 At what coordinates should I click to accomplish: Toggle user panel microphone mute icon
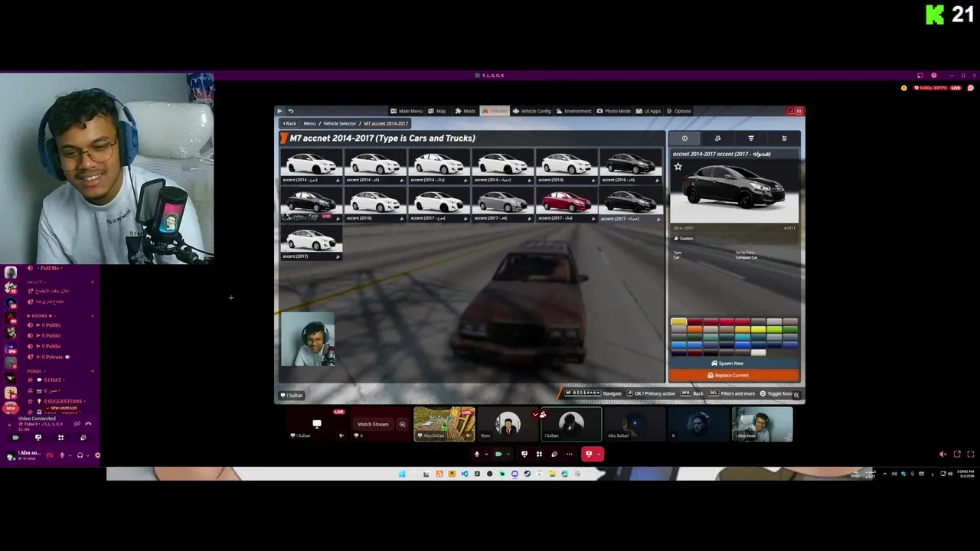pyautogui.click(x=62, y=455)
